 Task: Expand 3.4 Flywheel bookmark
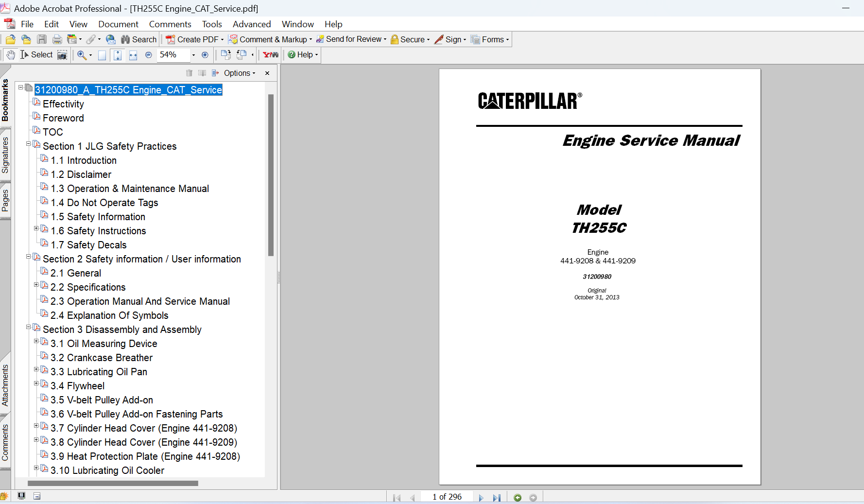coord(36,383)
